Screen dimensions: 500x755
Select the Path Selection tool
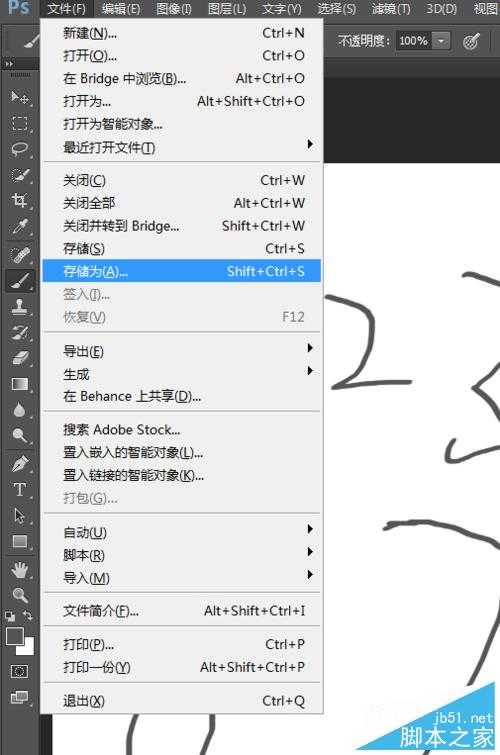point(19,516)
